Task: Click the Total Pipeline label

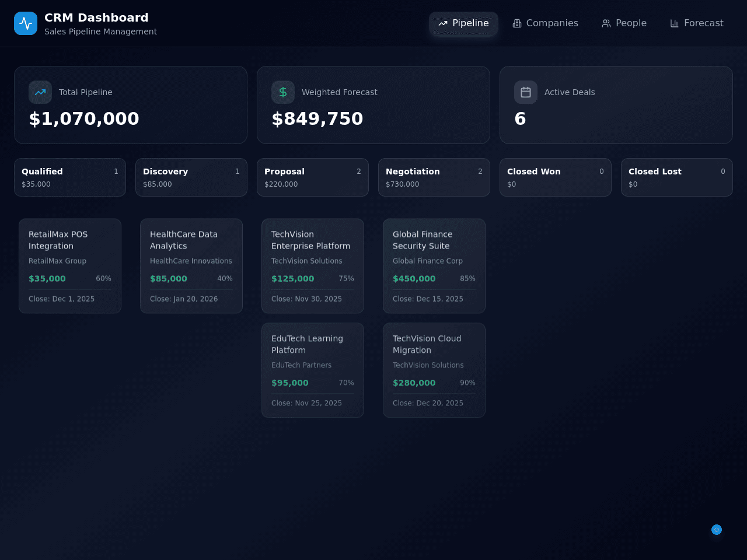Action: click(x=86, y=92)
